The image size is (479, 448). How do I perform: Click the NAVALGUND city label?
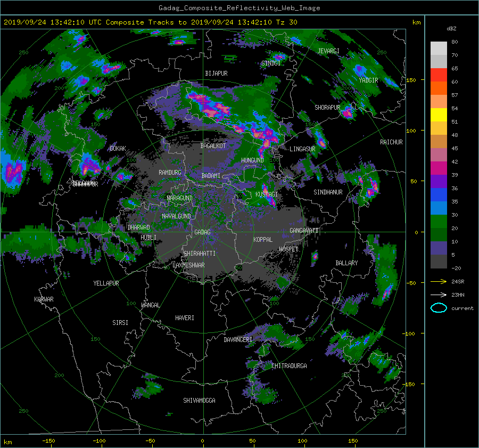click(x=176, y=216)
